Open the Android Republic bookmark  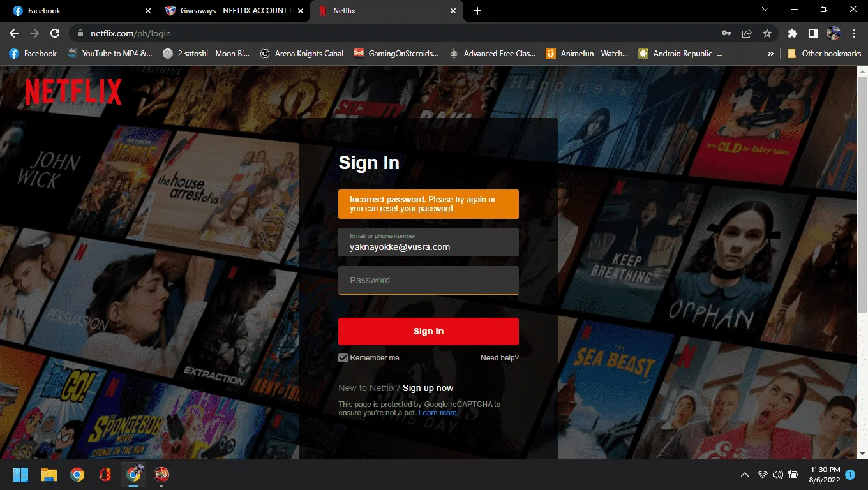[x=680, y=54]
